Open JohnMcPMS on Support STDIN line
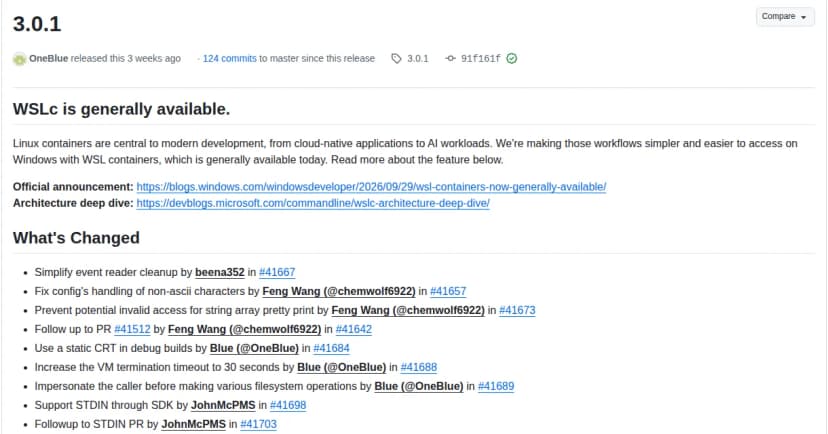 (x=223, y=405)
